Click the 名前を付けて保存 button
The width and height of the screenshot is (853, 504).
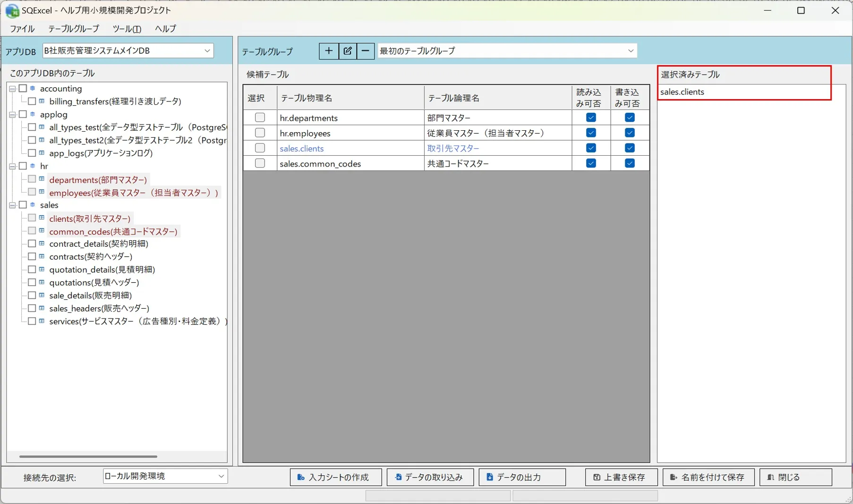coord(708,477)
